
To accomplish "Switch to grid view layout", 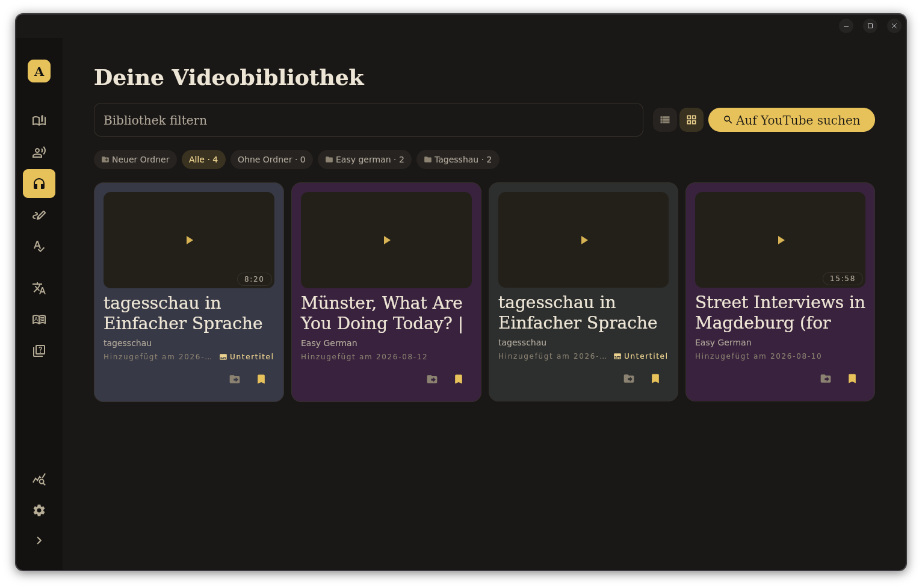I will click(691, 120).
